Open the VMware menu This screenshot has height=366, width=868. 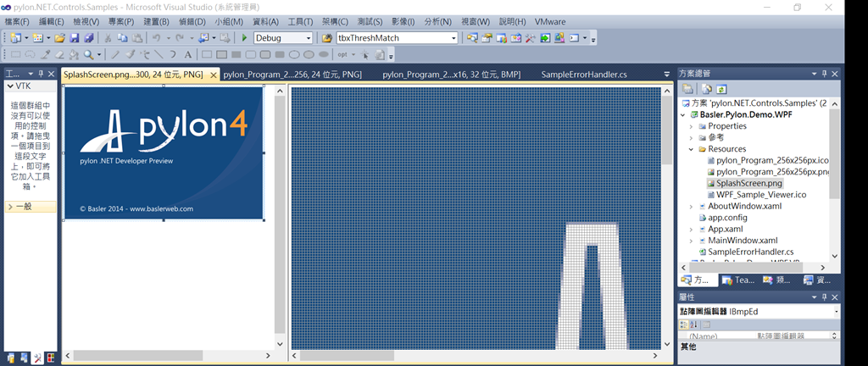[550, 21]
